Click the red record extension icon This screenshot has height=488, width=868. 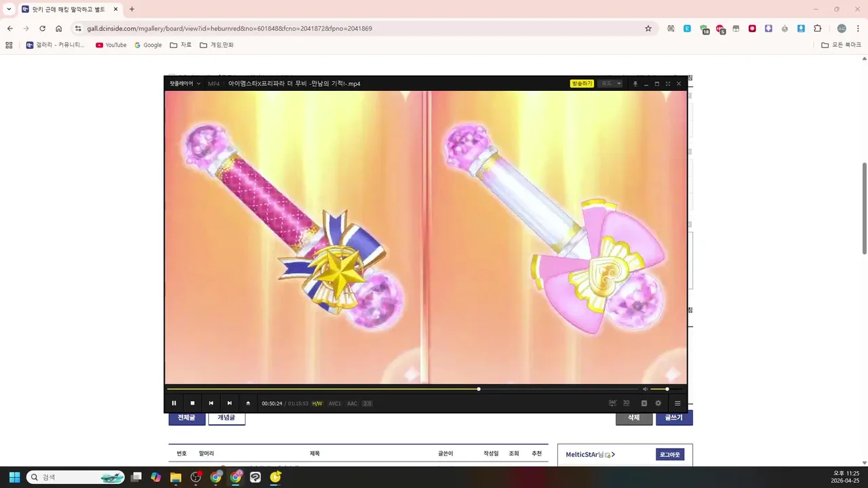[752, 28]
